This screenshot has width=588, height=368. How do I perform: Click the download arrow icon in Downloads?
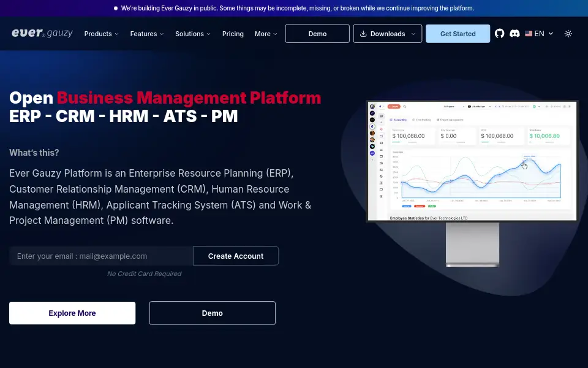pyautogui.click(x=363, y=33)
